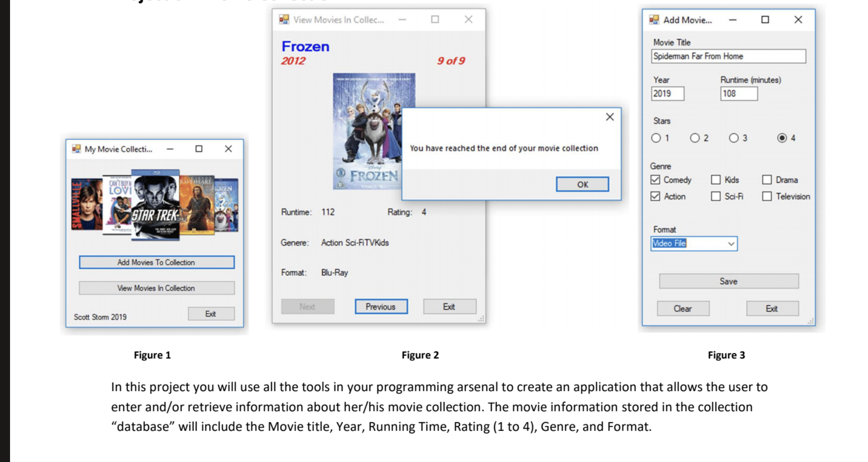The width and height of the screenshot is (868, 462).
Task: Check the Sci-Fi genre box
Action: 715,196
